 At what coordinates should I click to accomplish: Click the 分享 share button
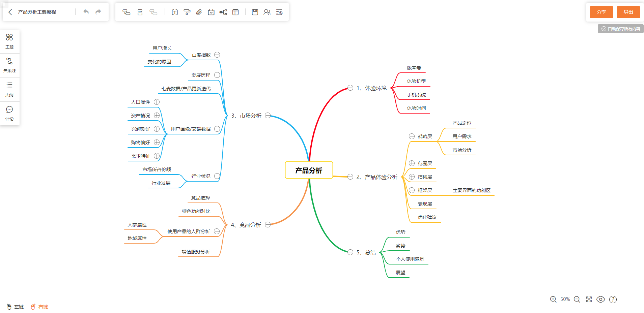pyautogui.click(x=601, y=12)
